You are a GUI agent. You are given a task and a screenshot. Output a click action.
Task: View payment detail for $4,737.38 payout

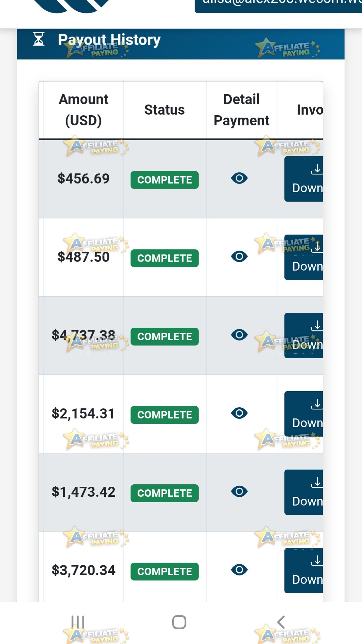tap(239, 335)
